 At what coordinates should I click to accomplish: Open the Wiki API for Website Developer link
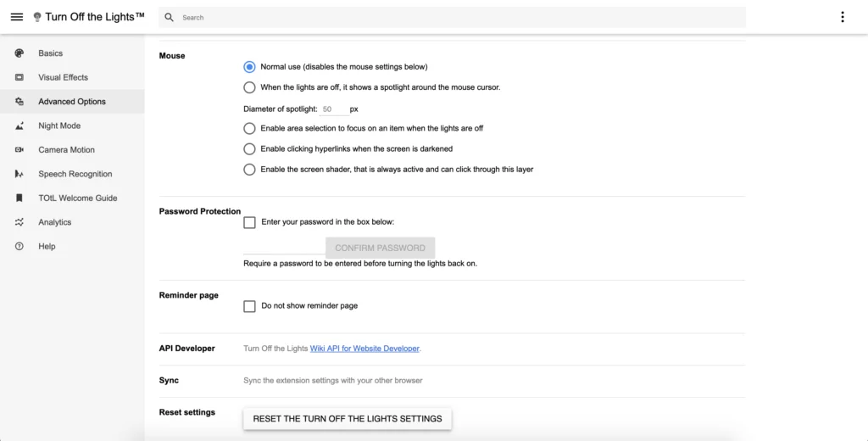[364, 349]
